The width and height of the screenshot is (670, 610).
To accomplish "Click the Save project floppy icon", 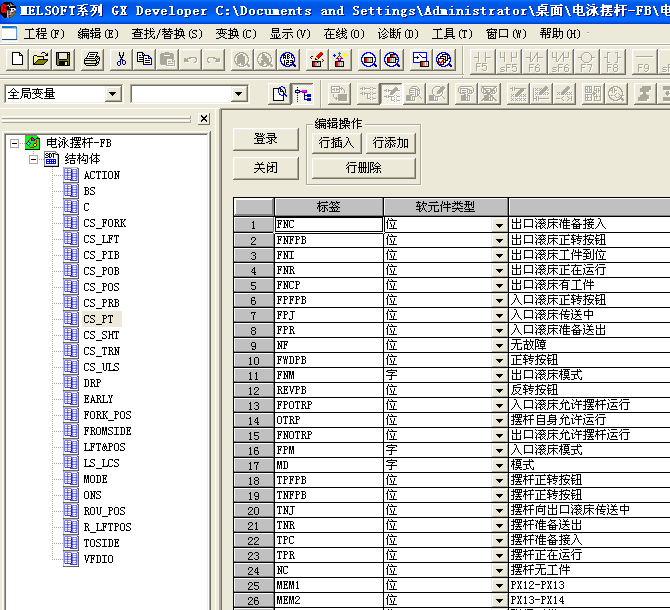I will 62,60.
